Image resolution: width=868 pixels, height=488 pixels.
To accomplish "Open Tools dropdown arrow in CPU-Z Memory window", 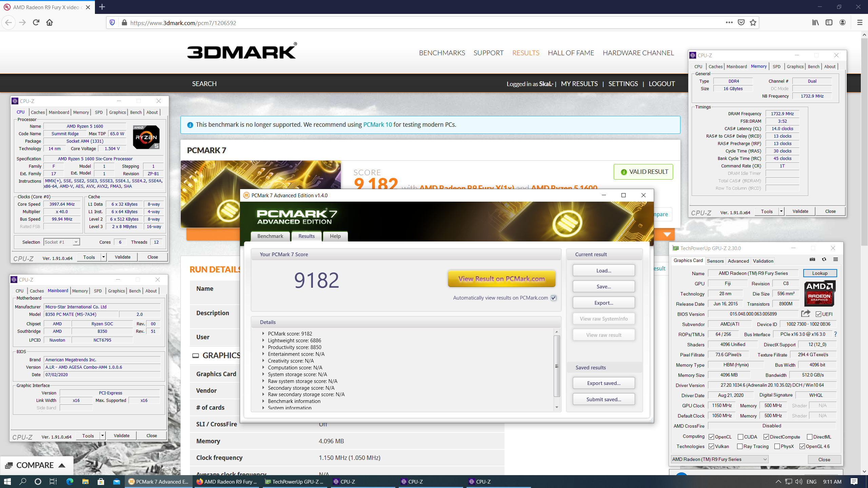I will (781, 211).
